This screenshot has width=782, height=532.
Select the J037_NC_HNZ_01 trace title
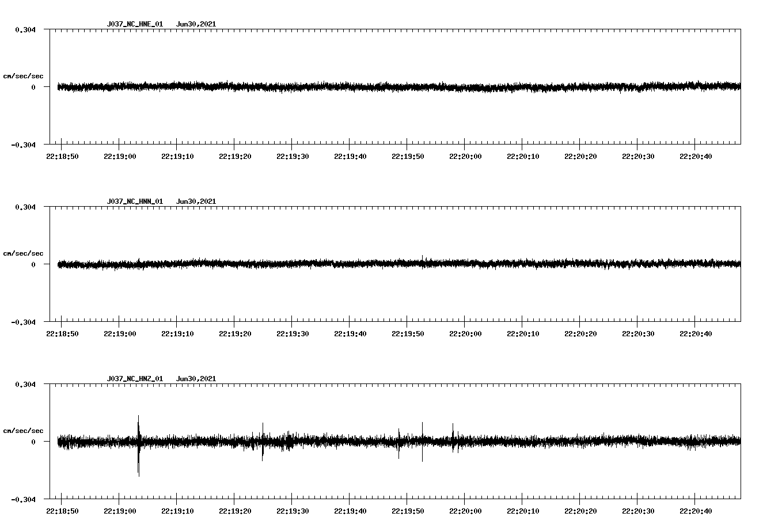pyautogui.click(x=135, y=378)
